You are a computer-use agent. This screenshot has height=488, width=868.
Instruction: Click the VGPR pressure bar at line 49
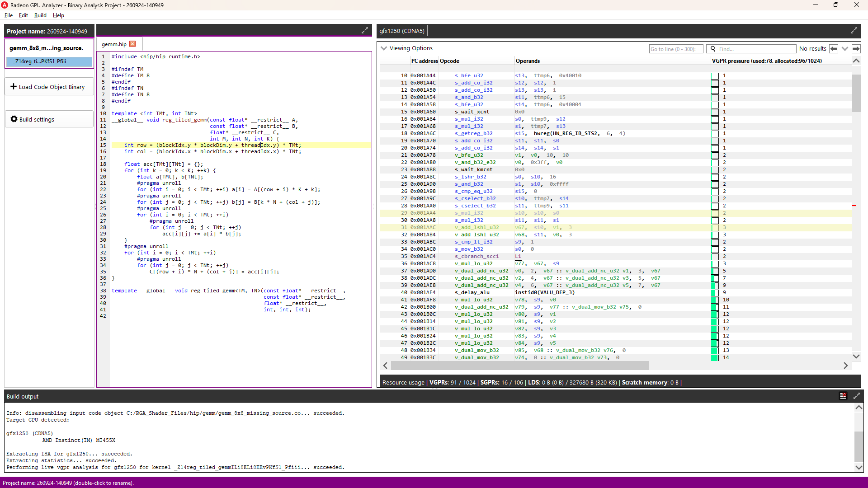pos(714,357)
